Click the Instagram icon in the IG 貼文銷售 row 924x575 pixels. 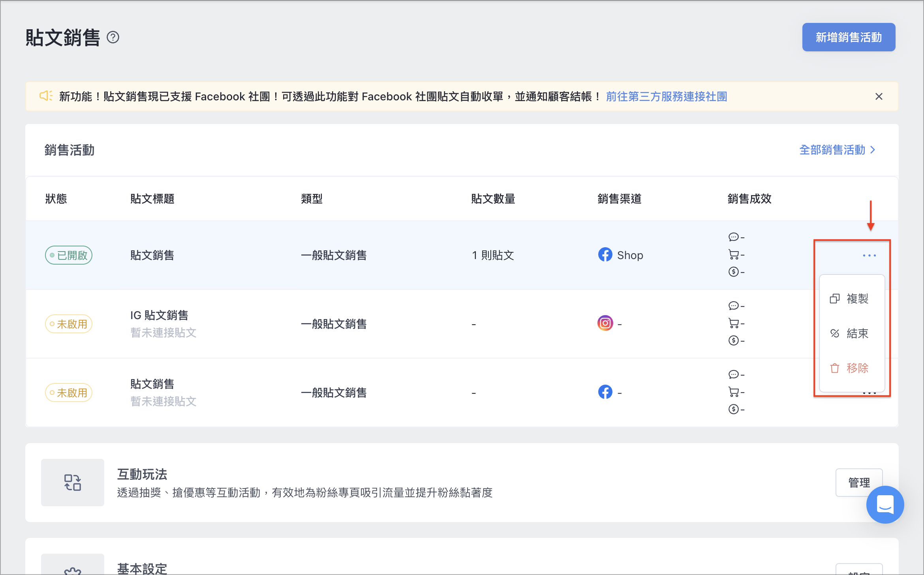pyautogui.click(x=605, y=323)
